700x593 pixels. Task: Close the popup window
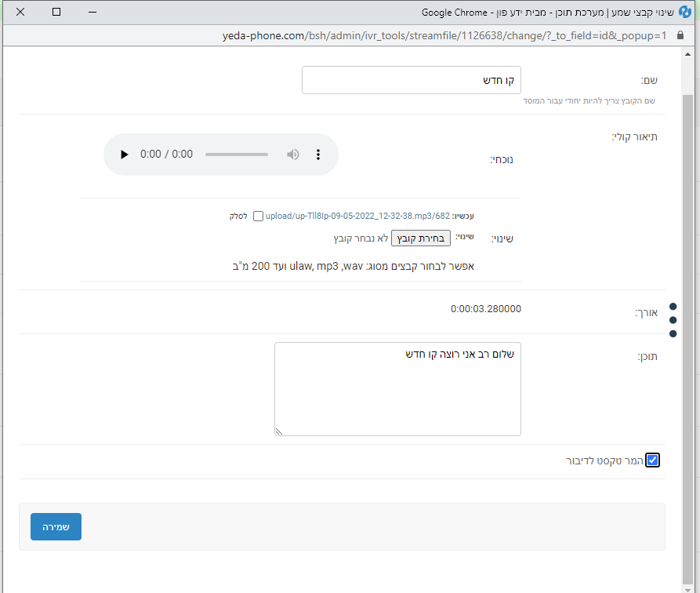[x=20, y=12]
